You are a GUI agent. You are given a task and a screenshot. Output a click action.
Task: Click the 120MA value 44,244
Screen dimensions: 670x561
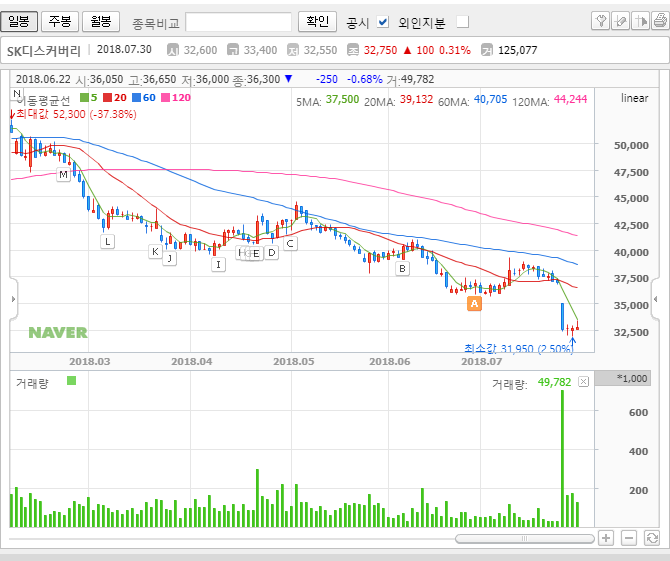pos(570,100)
